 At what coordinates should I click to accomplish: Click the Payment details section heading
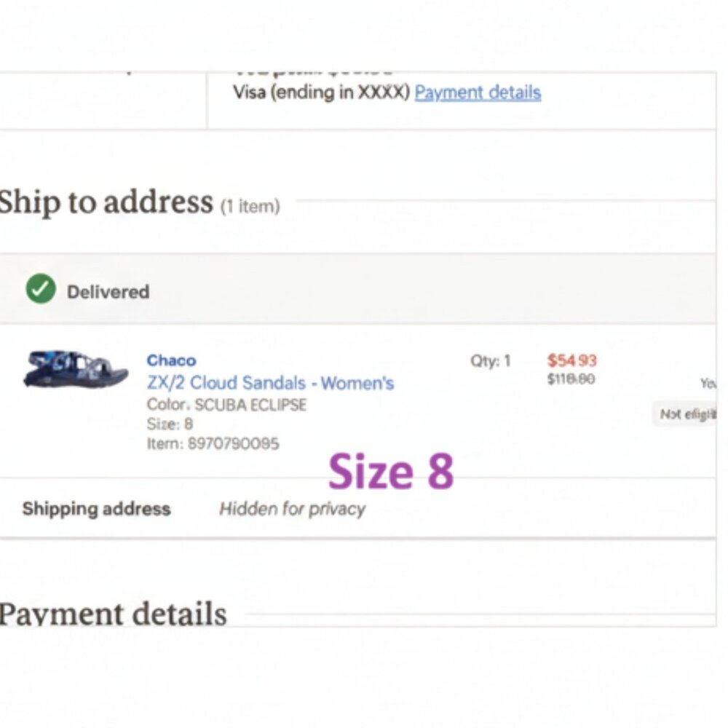[x=114, y=614]
